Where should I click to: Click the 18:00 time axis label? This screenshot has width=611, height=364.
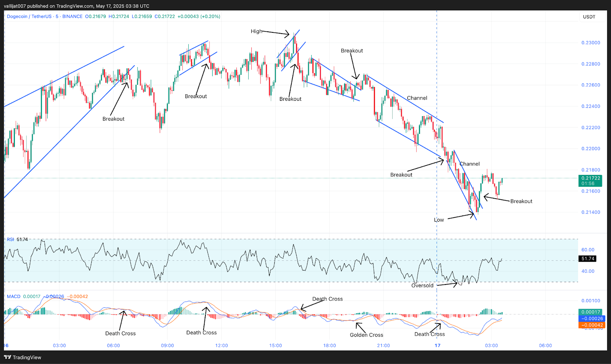point(330,346)
